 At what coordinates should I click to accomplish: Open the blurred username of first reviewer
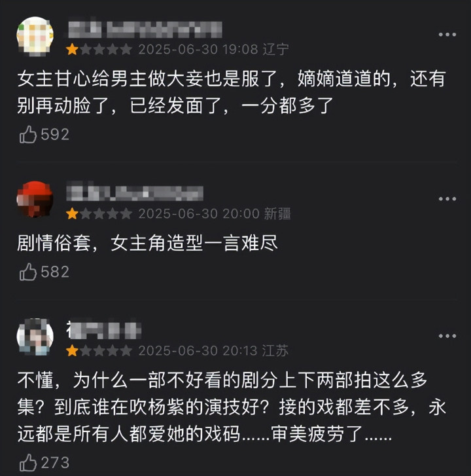145,29
